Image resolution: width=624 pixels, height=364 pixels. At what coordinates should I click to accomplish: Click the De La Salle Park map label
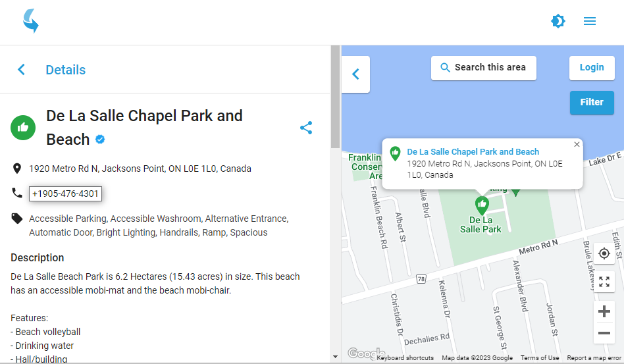coord(481,224)
